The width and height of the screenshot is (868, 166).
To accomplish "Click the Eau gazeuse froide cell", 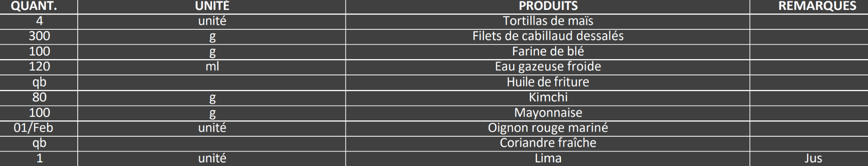I will coord(547,67).
